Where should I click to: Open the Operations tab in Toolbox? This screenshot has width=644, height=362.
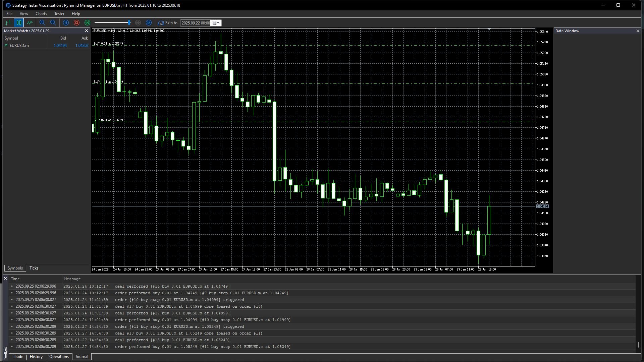pos(59,357)
